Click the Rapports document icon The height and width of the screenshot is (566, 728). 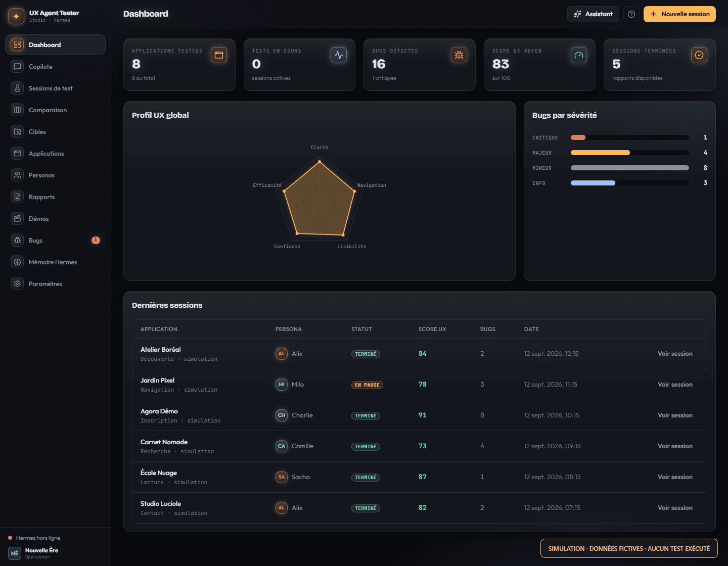[17, 197]
